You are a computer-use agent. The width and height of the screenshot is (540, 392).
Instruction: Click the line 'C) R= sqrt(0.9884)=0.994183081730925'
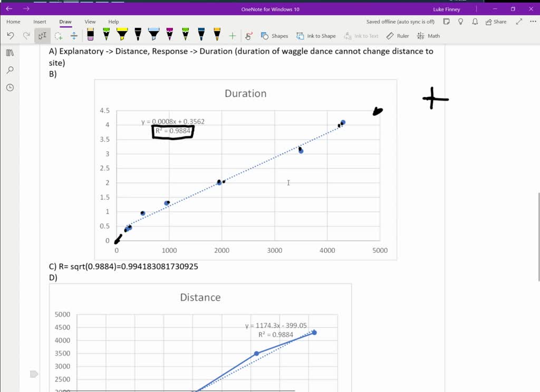[x=123, y=267]
